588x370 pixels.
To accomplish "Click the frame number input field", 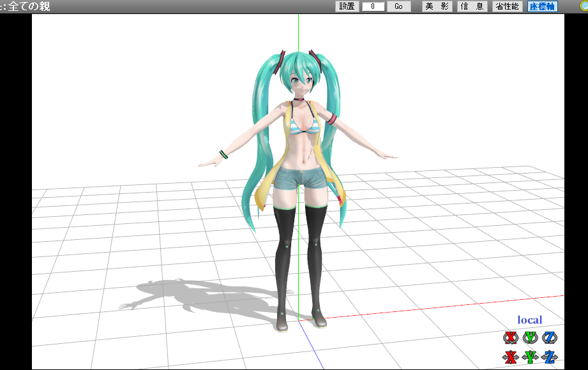I will (x=373, y=6).
